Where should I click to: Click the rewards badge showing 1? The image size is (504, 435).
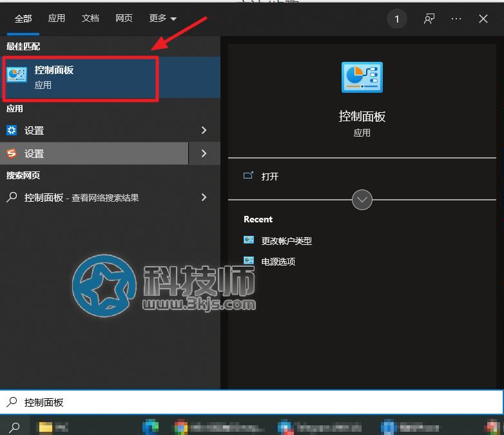tap(397, 19)
